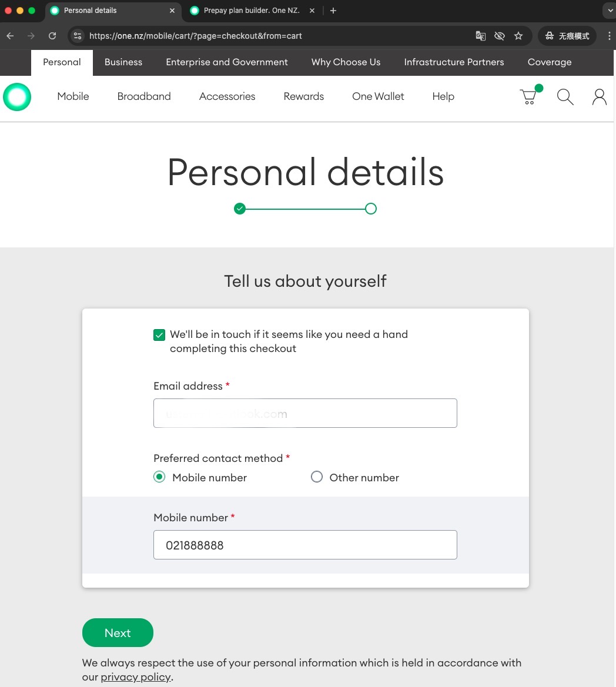Select the Other number radio option
Image resolution: width=616 pixels, height=687 pixels.
[x=317, y=477]
